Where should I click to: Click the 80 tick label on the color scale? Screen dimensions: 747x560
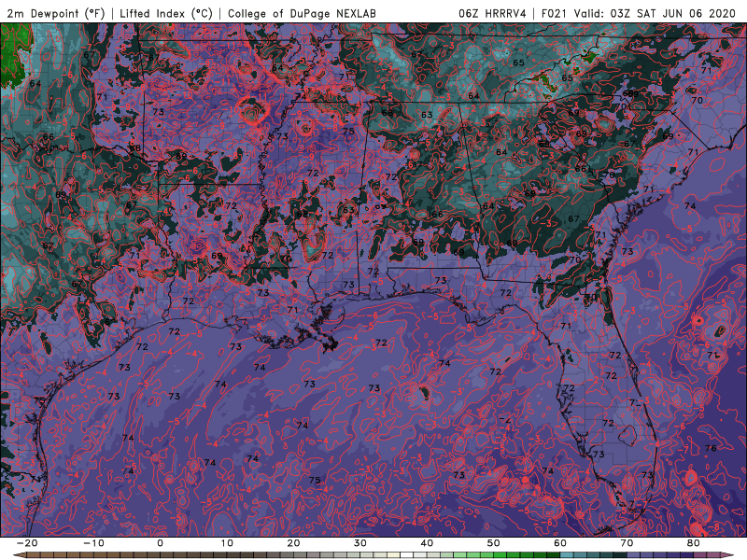[x=694, y=543]
